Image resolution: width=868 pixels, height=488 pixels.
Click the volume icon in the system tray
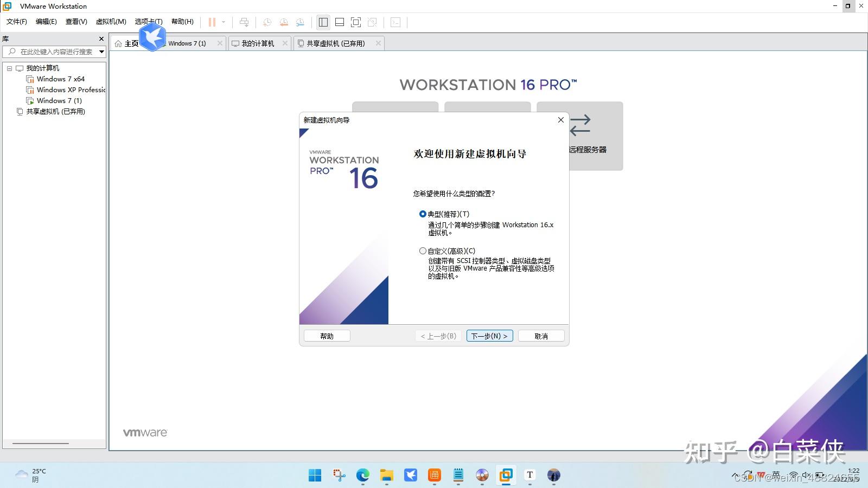click(x=805, y=476)
